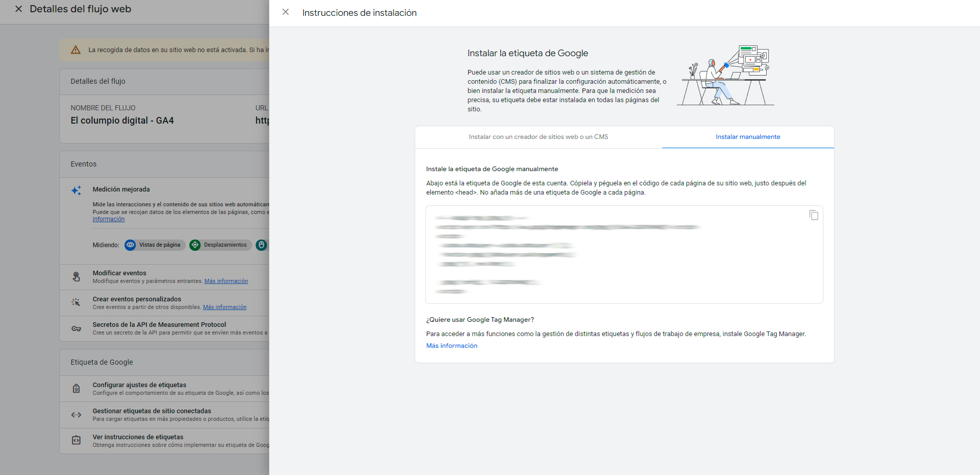Open Secretos de la API de Measurement Protocol

coord(164,328)
